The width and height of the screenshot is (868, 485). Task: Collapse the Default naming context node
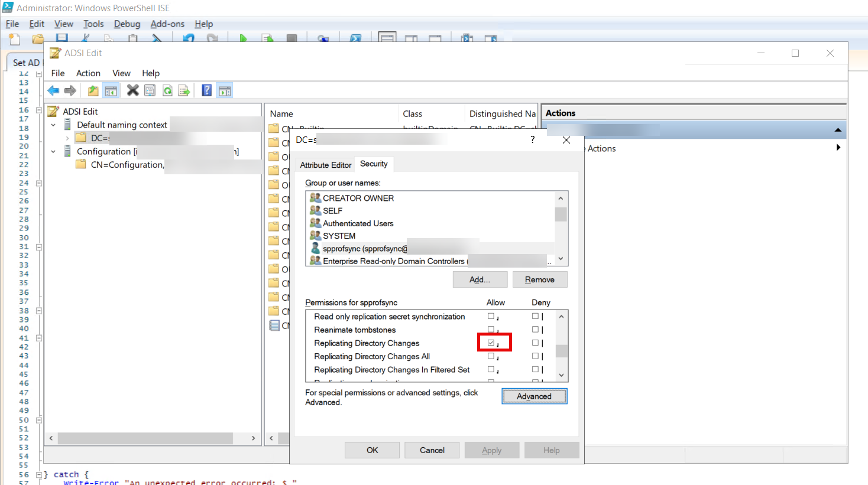tap(53, 125)
